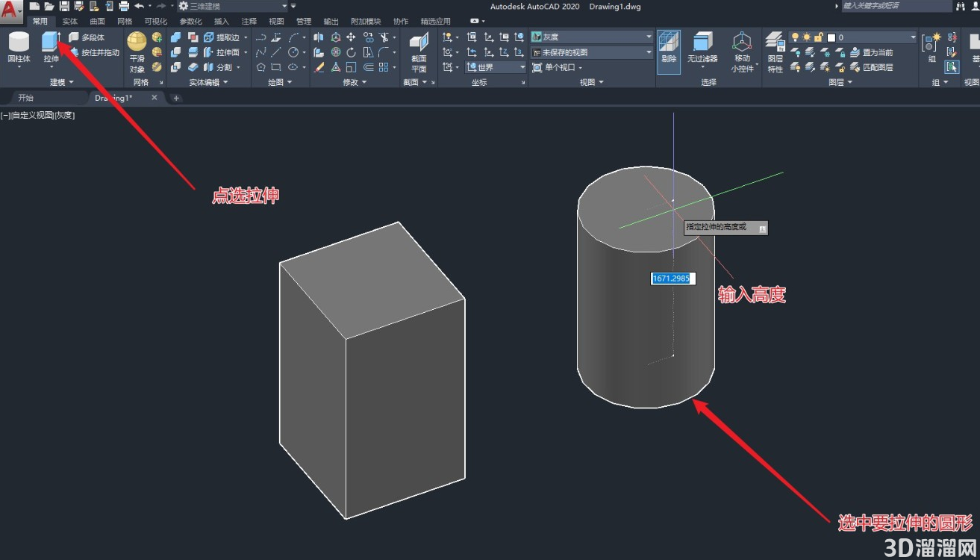Toggle the layer lock padlock icon

coord(818,37)
